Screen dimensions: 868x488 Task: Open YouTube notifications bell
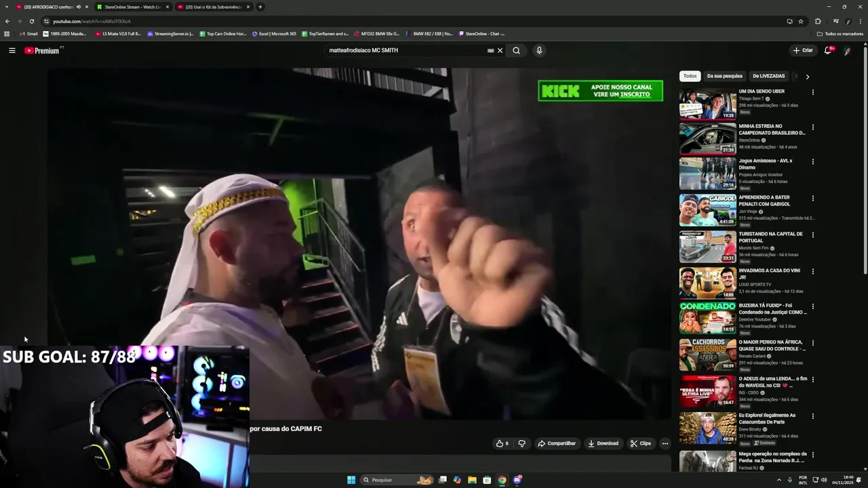(x=828, y=50)
